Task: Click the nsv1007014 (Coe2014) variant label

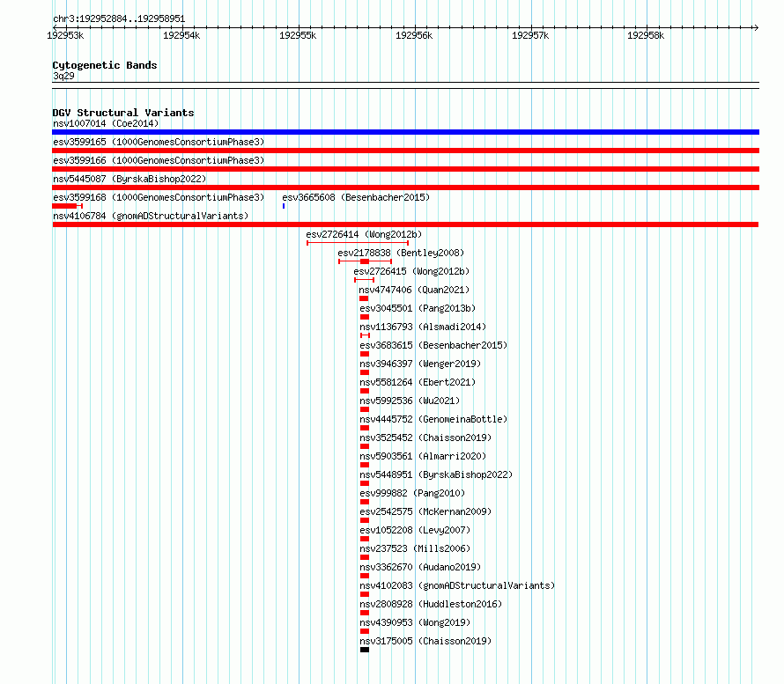Action: tap(106, 123)
